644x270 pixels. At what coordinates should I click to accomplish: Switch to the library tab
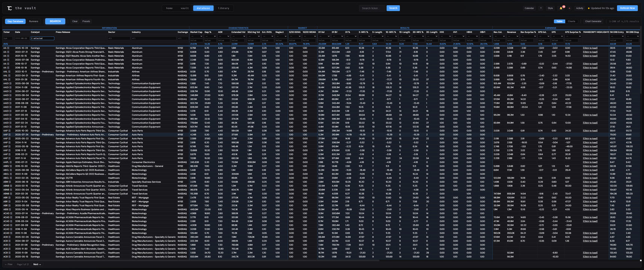(x=224, y=8)
